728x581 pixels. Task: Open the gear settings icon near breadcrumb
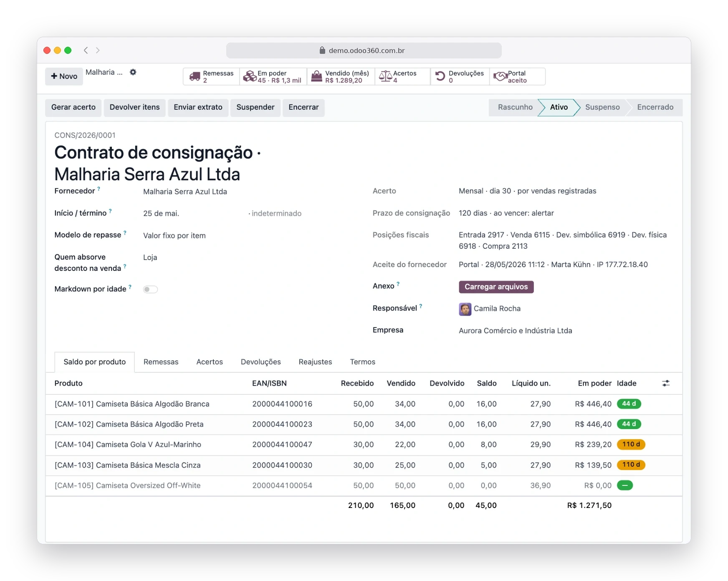tap(133, 72)
